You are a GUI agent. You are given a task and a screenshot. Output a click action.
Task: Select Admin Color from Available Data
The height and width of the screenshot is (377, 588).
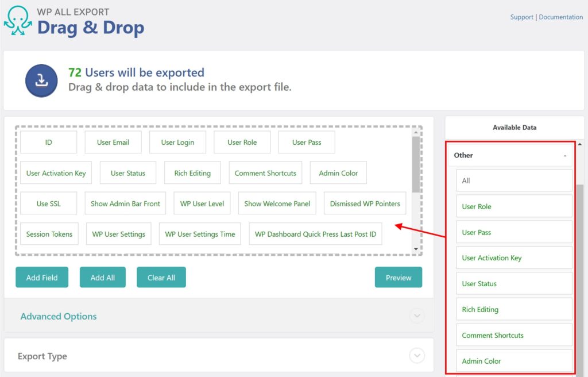point(513,361)
